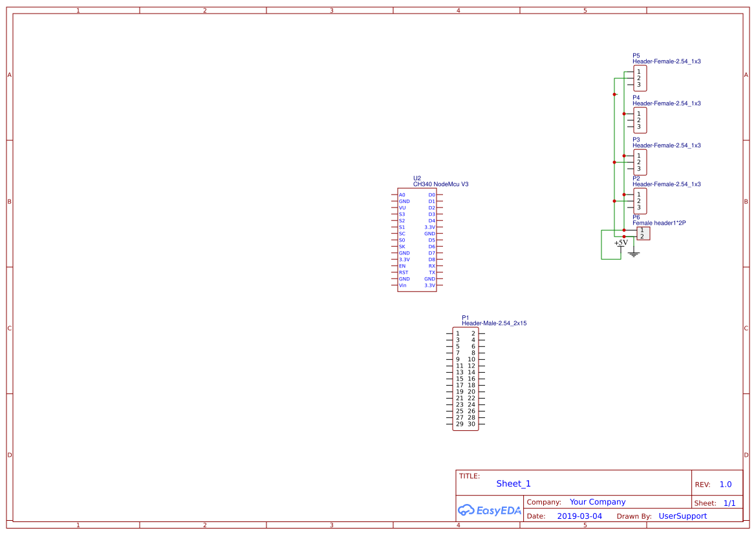The image size is (756, 535).
Task: Click the date 2019-03-04
Action: (x=579, y=516)
